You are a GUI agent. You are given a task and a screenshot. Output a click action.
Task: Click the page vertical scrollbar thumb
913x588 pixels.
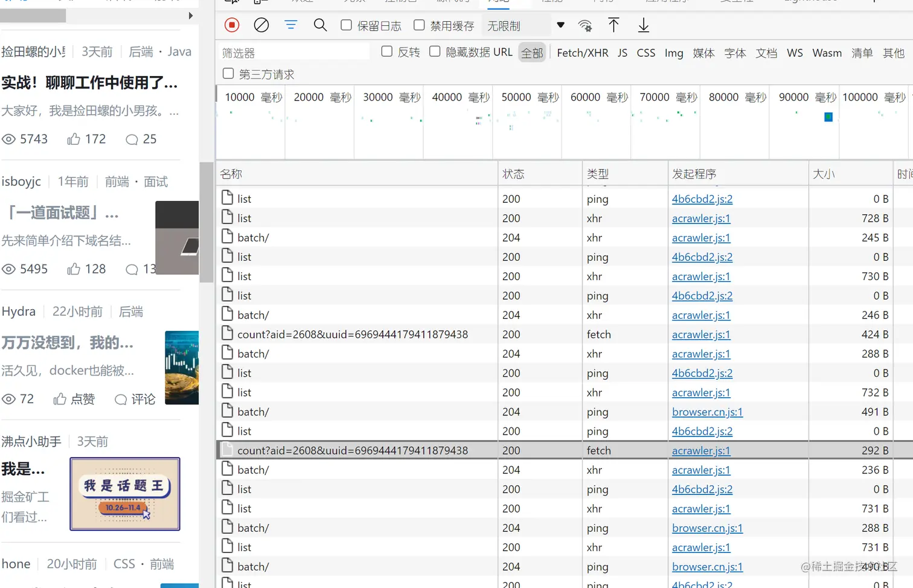[207, 222]
